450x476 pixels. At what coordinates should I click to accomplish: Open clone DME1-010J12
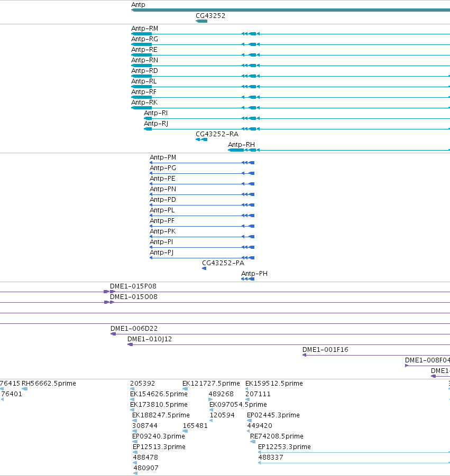point(150,339)
